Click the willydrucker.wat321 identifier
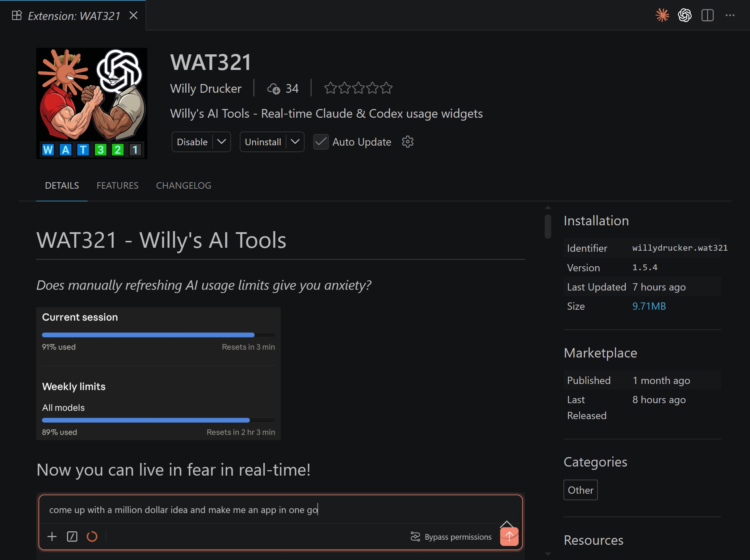The image size is (750, 560). click(x=680, y=248)
